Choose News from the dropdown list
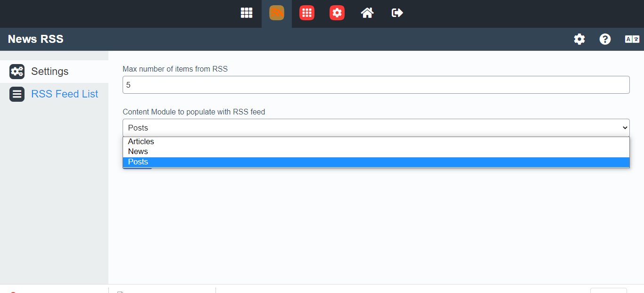The height and width of the screenshot is (293, 644). [x=138, y=151]
